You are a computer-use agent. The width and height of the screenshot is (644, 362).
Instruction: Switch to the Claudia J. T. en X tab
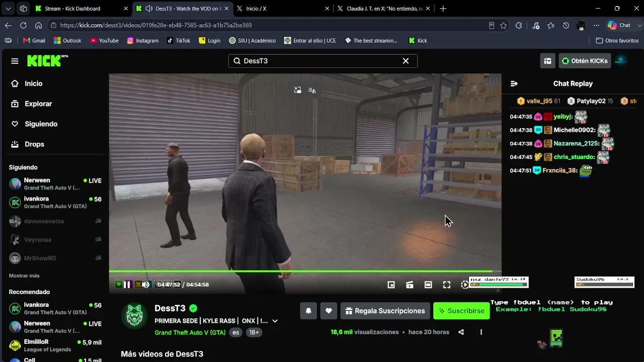coord(383,9)
